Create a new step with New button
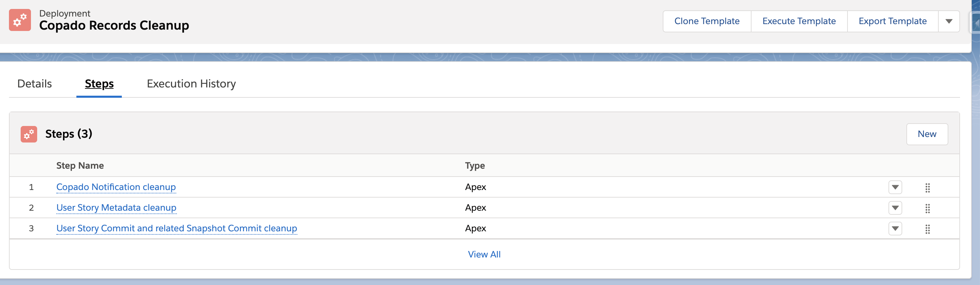 [927, 134]
